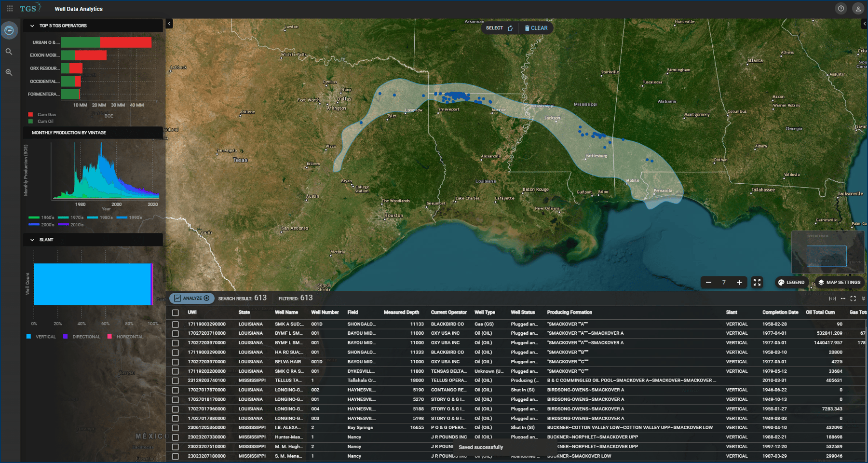Viewport: 868px width, 463px height.
Task: Enter fullscreen map view using the expand icon
Action: pos(757,282)
